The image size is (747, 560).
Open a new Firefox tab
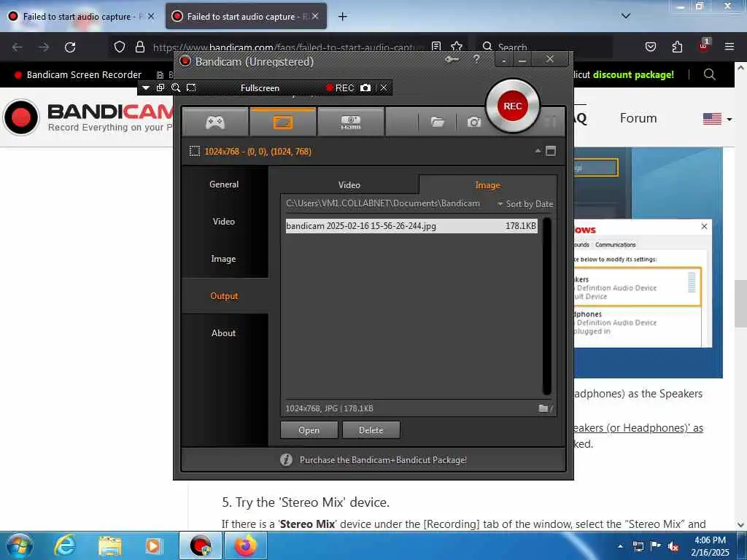(x=343, y=17)
